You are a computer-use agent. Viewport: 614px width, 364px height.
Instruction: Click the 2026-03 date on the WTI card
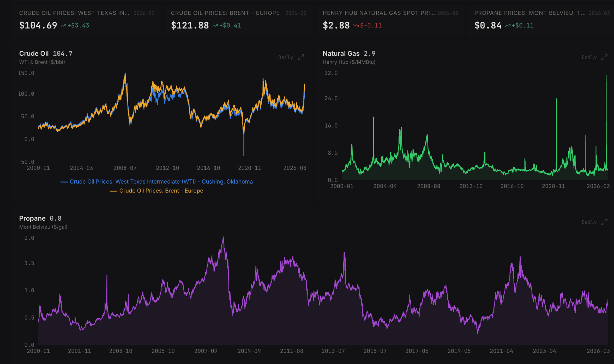click(144, 13)
